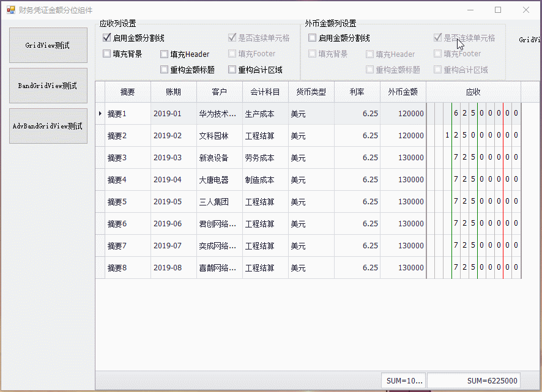Viewport: 542px width, 392px height.
Task: Uncheck 启用金额分割线 under 应收列设置
Action: click(107, 38)
